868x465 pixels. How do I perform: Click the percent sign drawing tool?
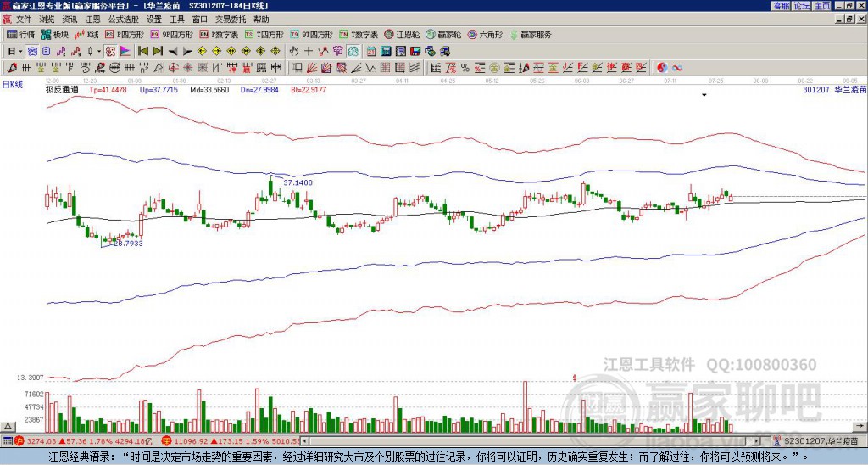point(465,67)
